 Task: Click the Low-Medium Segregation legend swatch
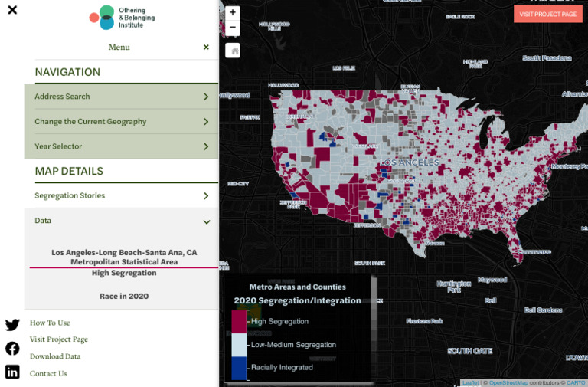(x=239, y=345)
